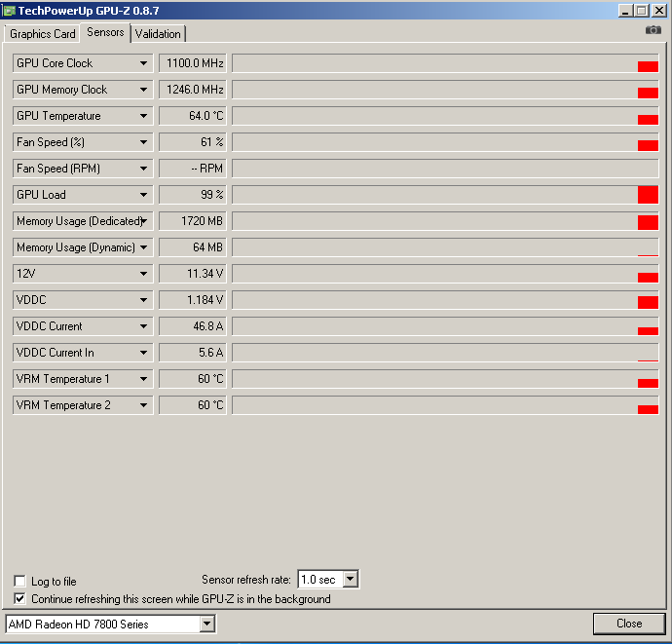The width and height of the screenshot is (672, 644).
Task: Maximize the GPU-Z window
Action: 642,10
